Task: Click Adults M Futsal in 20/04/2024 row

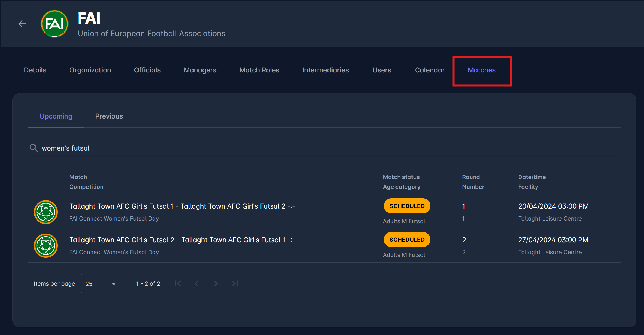Action: 404,221
